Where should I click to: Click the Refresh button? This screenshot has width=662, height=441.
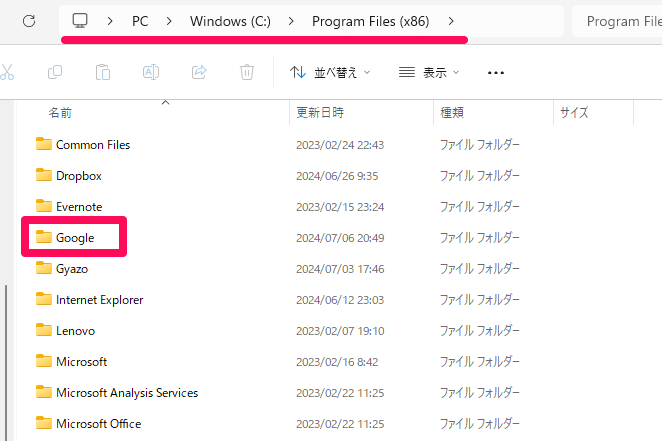[x=29, y=21]
